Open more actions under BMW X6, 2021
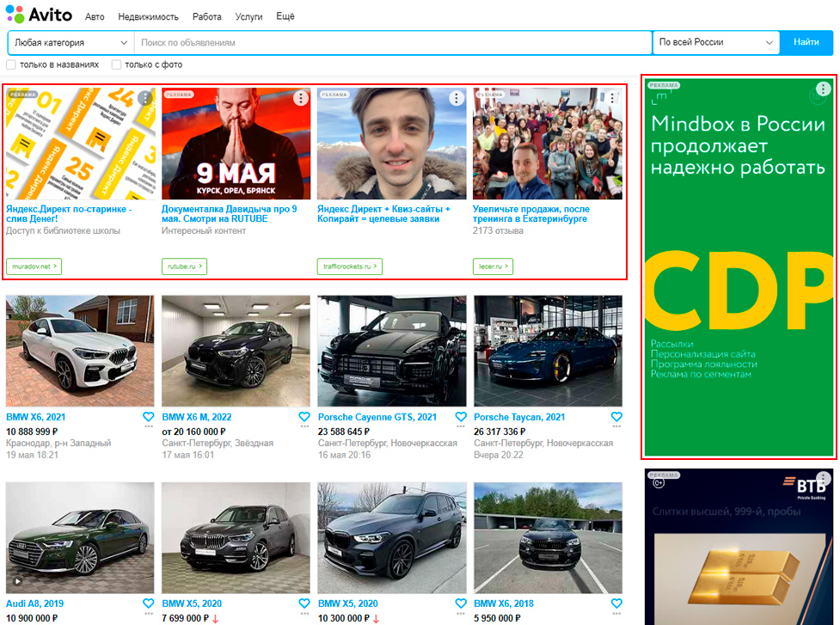 pos(149,427)
